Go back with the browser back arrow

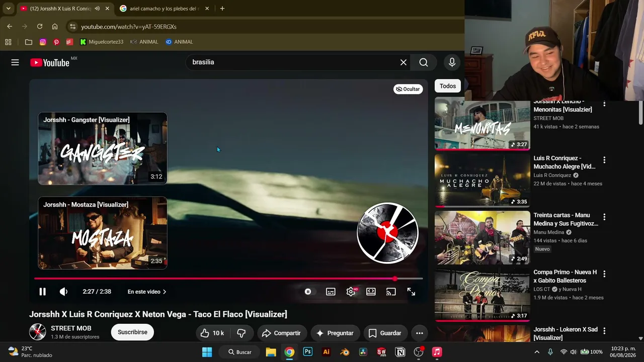coord(10,27)
